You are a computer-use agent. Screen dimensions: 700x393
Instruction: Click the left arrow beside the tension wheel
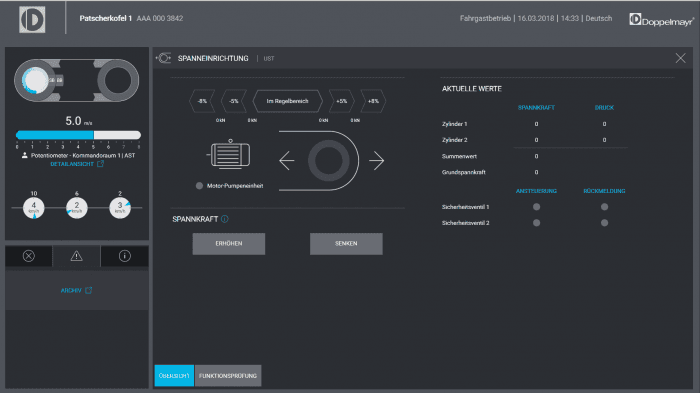(287, 161)
